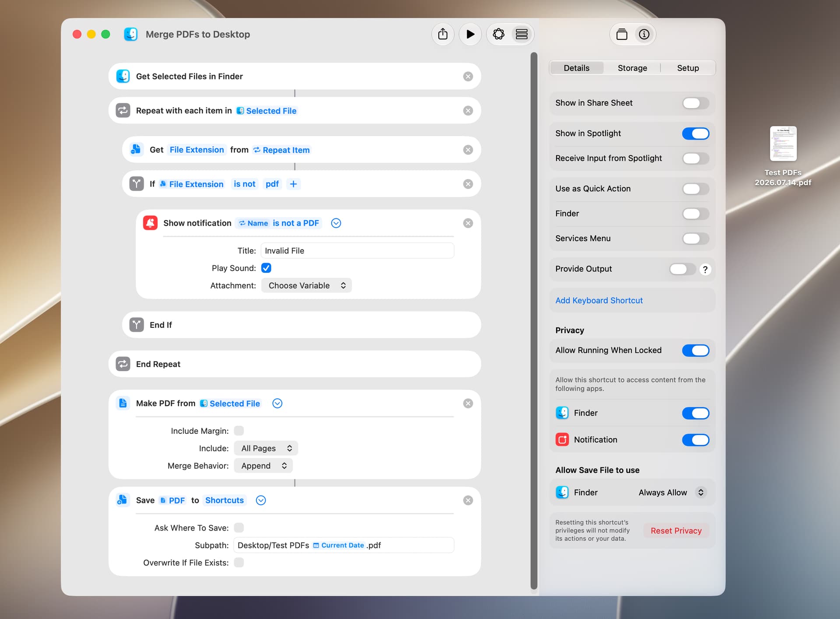The width and height of the screenshot is (840, 619).
Task: Collapse the Save action options chevron
Action: click(x=261, y=500)
